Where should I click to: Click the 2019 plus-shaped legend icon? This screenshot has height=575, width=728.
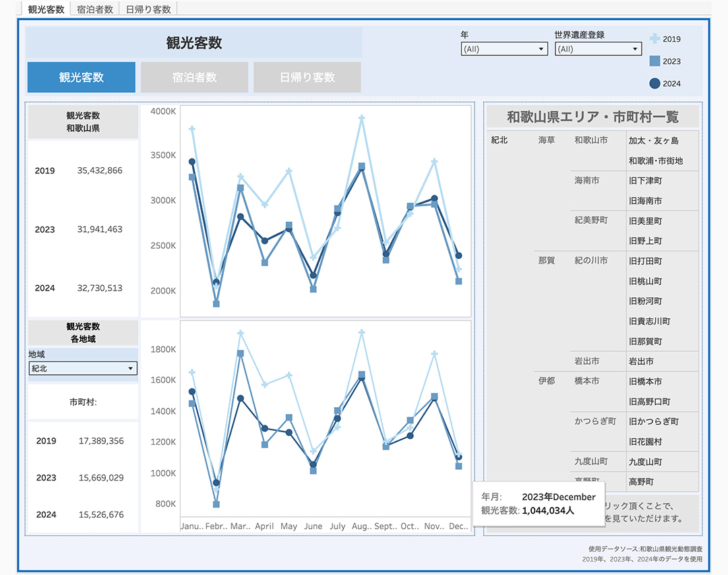tap(655, 39)
